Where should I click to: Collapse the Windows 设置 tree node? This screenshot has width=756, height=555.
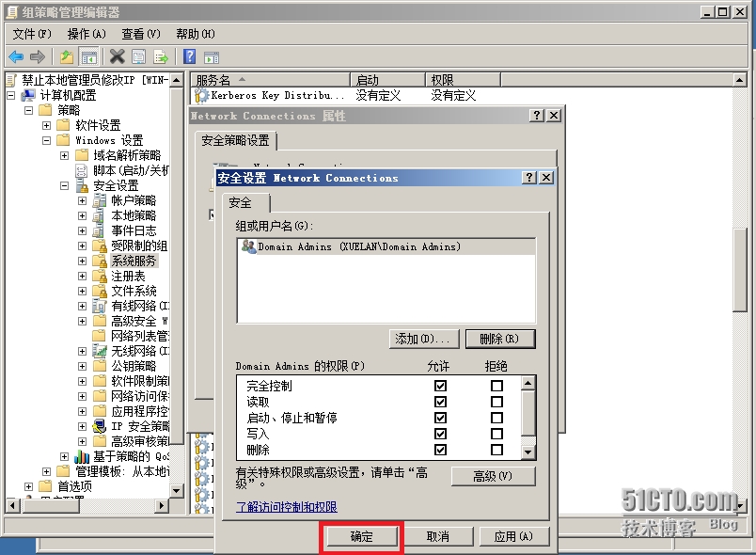coord(46,140)
